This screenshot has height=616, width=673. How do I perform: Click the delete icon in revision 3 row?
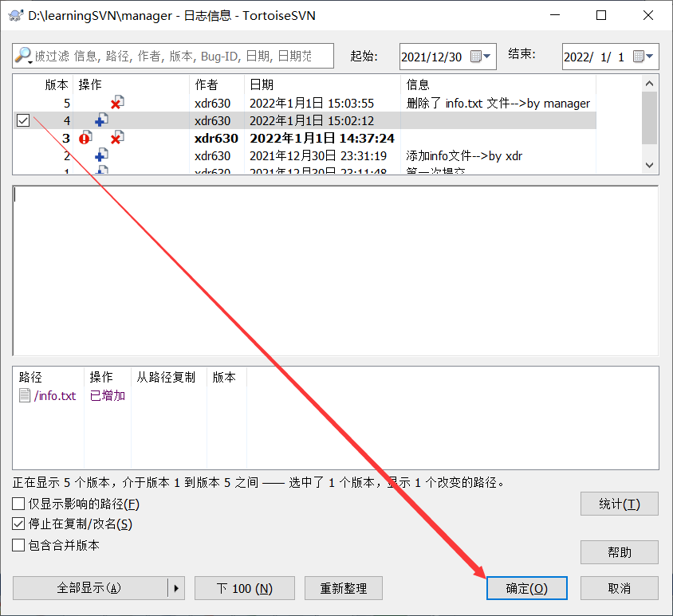[x=117, y=137]
